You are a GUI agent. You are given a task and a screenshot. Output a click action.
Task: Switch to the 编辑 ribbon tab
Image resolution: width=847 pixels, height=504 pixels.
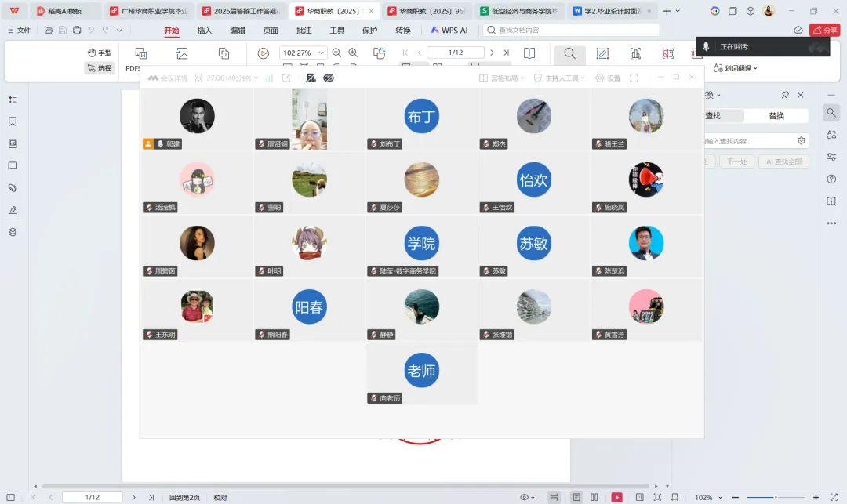click(238, 31)
